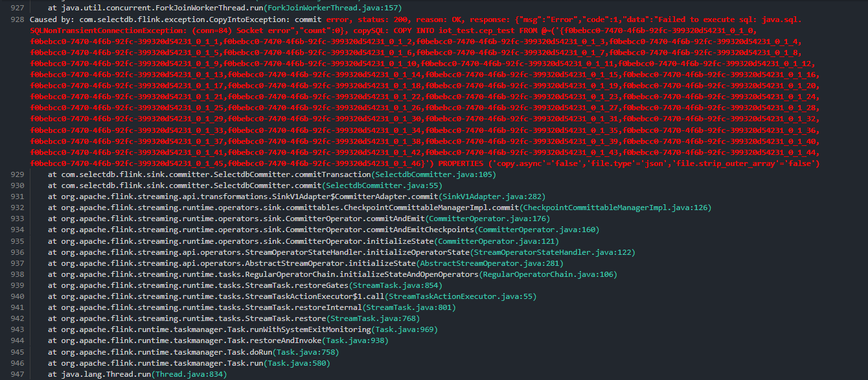Click line number 943
This screenshot has height=380, width=868.
pos(17,329)
